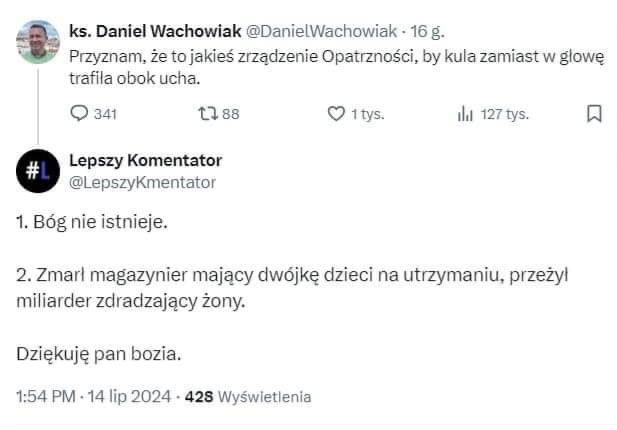Open Daniel Wachowiak's profile photo
The image size is (617, 430).
click(x=38, y=40)
